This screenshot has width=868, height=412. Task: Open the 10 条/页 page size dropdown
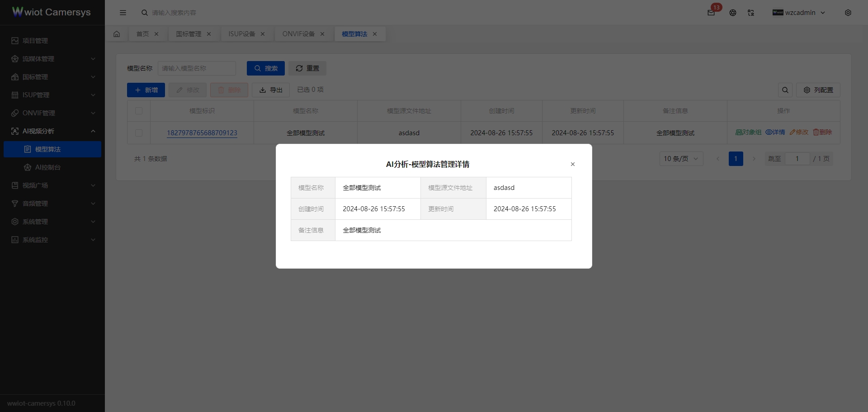pyautogui.click(x=681, y=159)
